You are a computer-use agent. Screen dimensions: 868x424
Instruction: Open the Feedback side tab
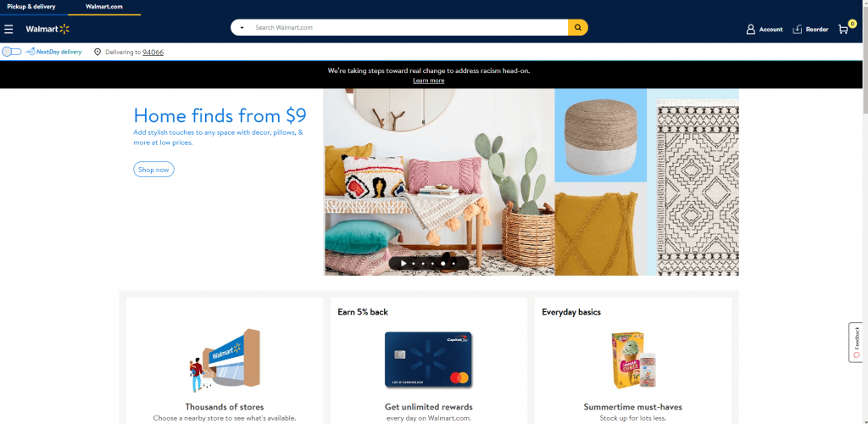pyautogui.click(x=856, y=342)
